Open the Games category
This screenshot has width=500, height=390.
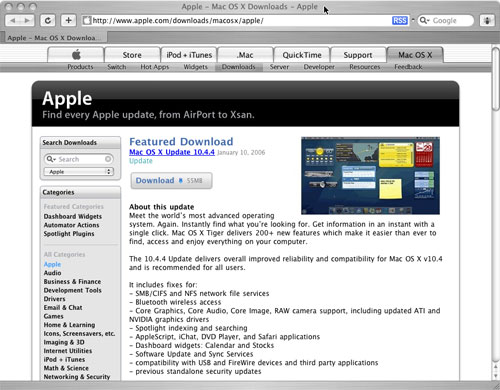point(53,316)
